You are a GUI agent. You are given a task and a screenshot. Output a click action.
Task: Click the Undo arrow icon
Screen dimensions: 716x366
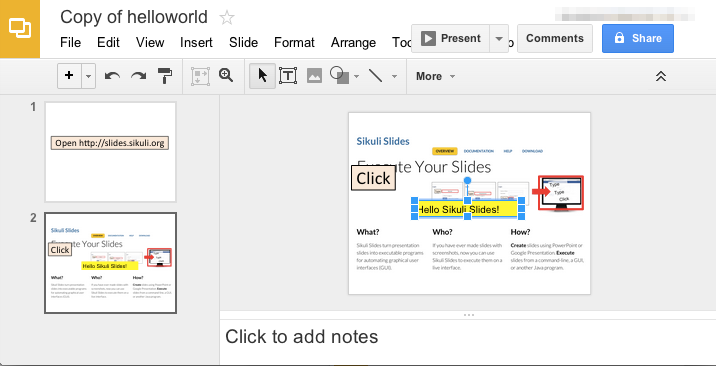click(112, 76)
